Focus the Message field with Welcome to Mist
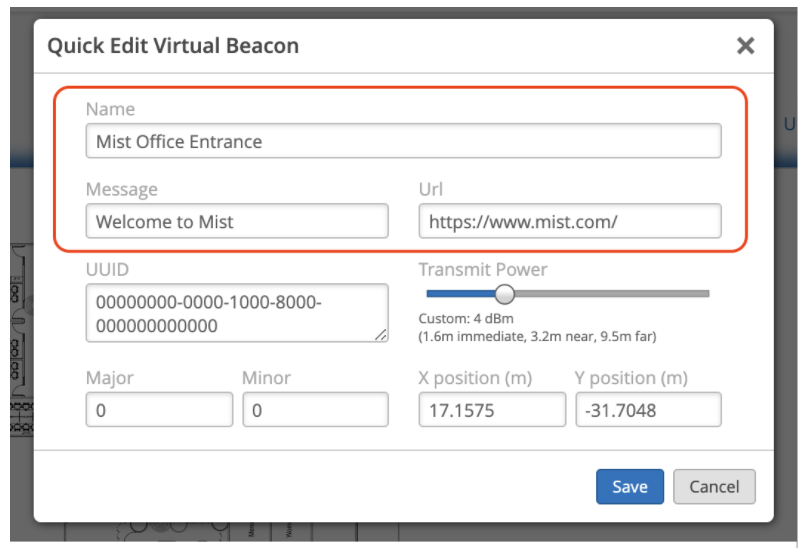 coord(237,221)
